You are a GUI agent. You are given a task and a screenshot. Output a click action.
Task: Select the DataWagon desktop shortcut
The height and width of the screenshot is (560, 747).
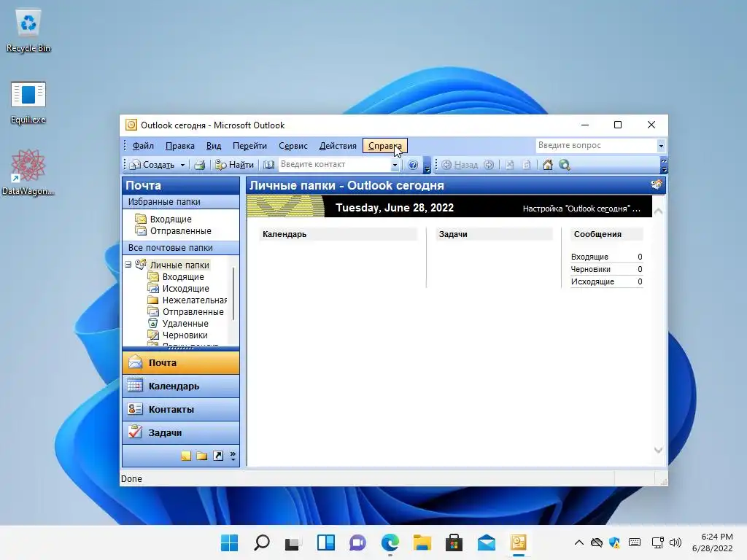click(28, 172)
